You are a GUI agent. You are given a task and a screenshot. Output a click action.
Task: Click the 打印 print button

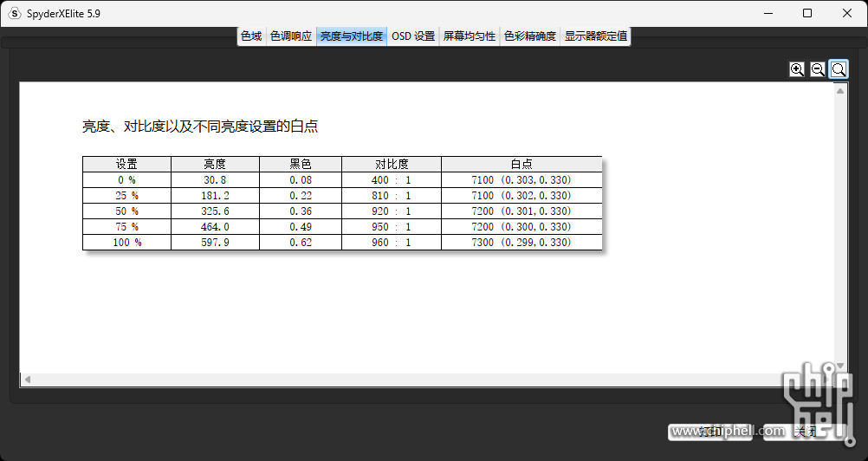pos(710,432)
